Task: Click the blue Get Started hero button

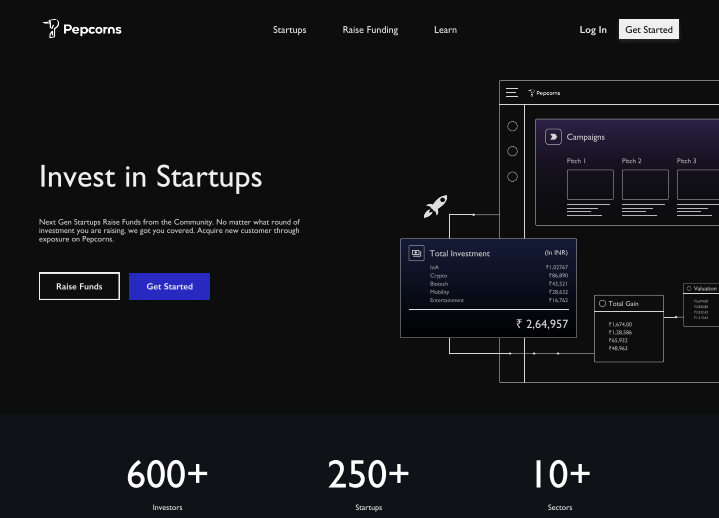Action: point(170,287)
